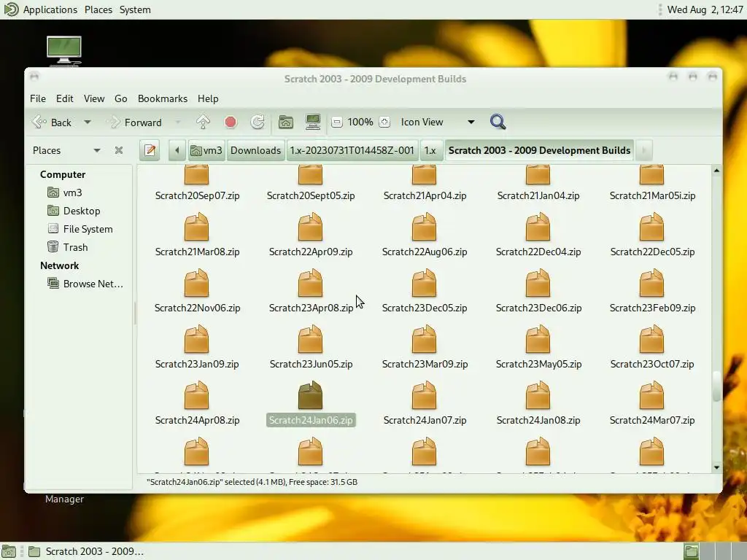This screenshot has height=560, width=747.
Task: Open the Places sidebar selector dropdown
Action: 66,150
